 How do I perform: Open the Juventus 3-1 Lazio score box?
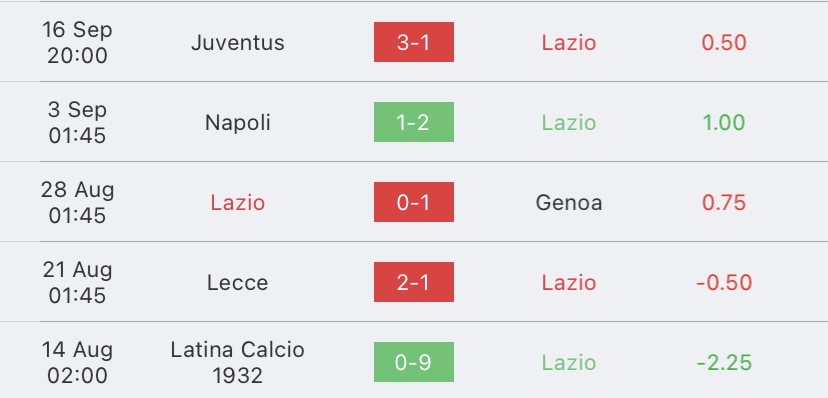(413, 42)
